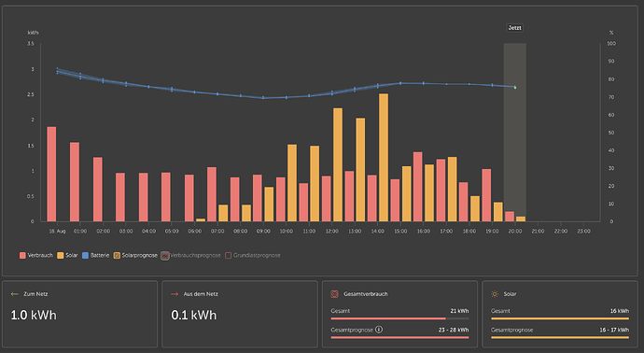Click the 'Aus dem Netz' card title

pos(201,294)
